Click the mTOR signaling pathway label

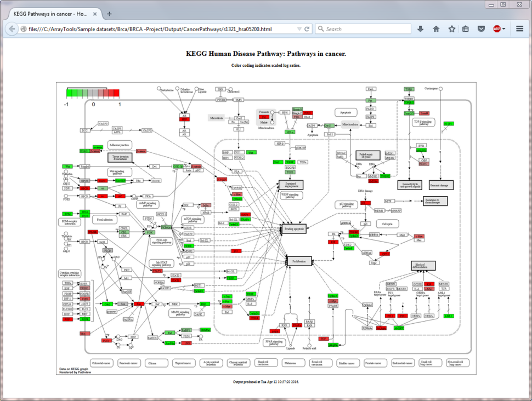[193, 220]
